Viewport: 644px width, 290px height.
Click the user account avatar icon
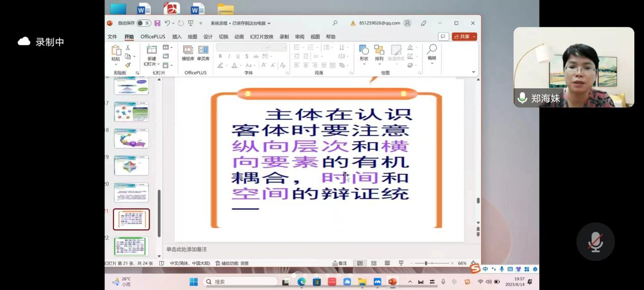coord(407,23)
